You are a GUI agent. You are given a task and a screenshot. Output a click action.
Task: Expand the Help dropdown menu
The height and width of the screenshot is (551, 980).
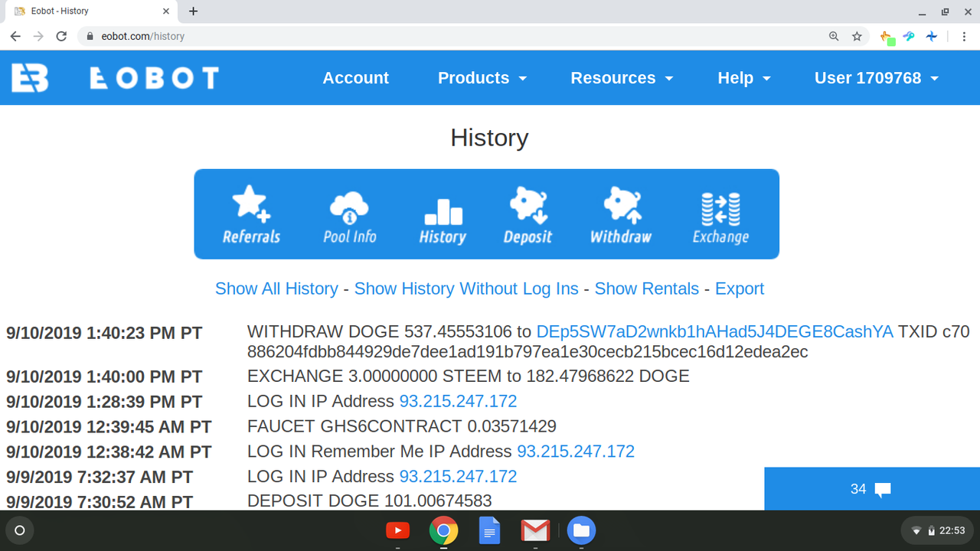click(743, 78)
